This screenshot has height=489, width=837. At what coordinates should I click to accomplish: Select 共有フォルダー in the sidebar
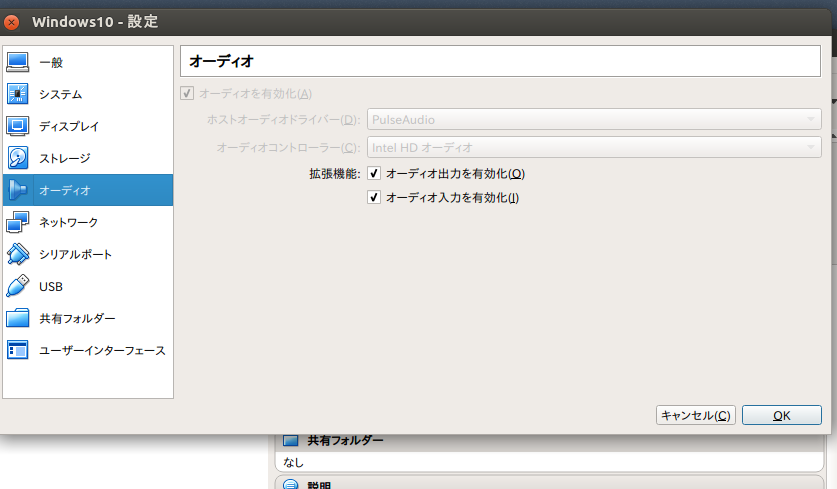tap(88, 318)
